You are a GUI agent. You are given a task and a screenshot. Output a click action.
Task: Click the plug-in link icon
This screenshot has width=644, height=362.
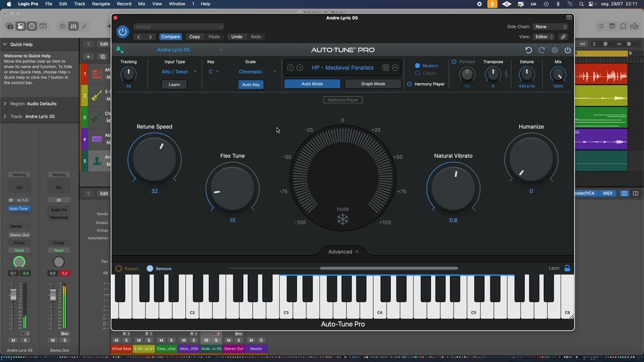563,37
